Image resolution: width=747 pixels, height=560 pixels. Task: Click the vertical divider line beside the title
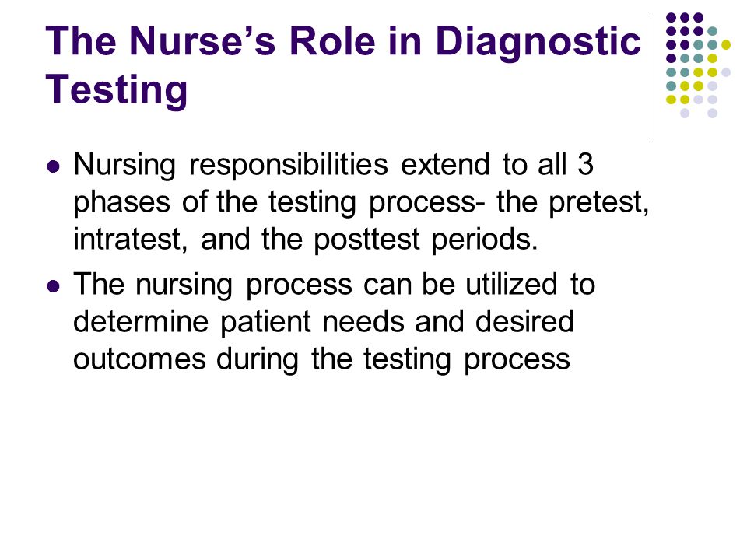(x=651, y=75)
